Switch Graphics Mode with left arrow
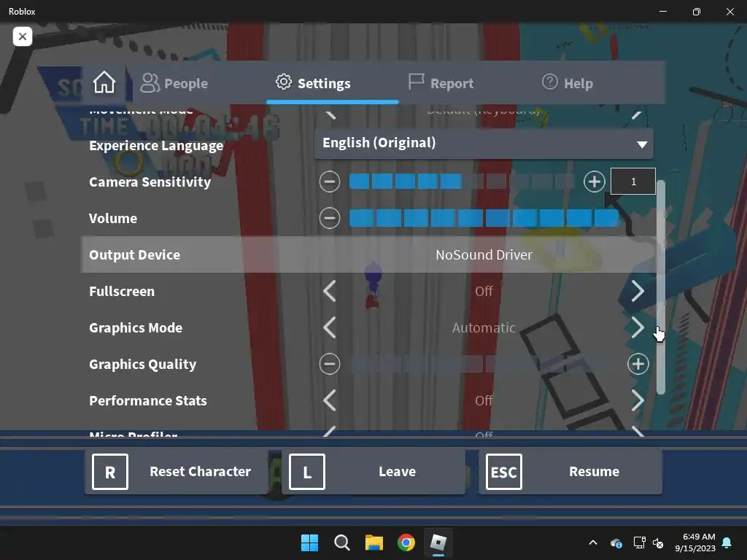 pyautogui.click(x=330, y=327)
